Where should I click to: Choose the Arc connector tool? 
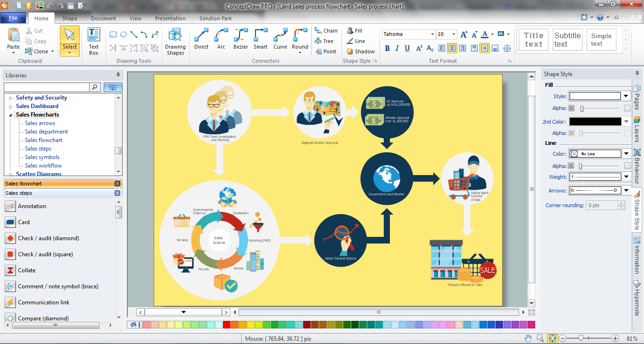tap(221, 39)
